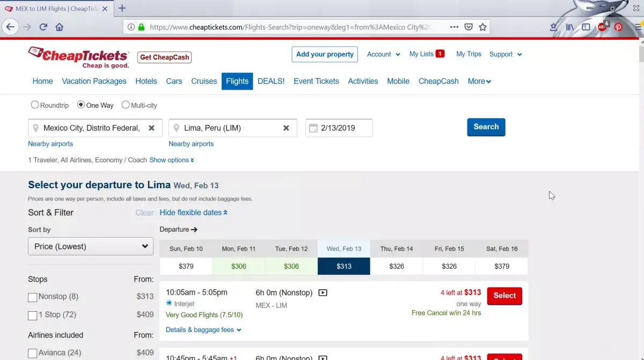Open a new browser tab

(122, 8)
